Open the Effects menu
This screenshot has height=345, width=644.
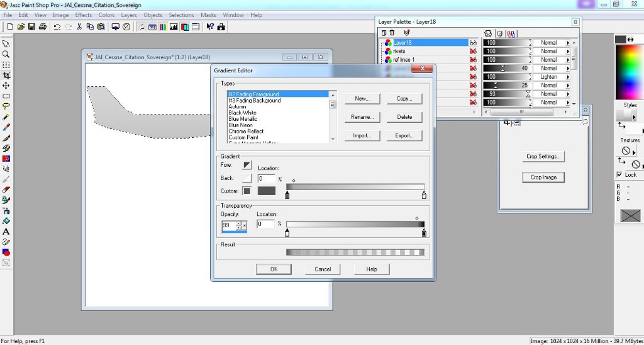83,15
